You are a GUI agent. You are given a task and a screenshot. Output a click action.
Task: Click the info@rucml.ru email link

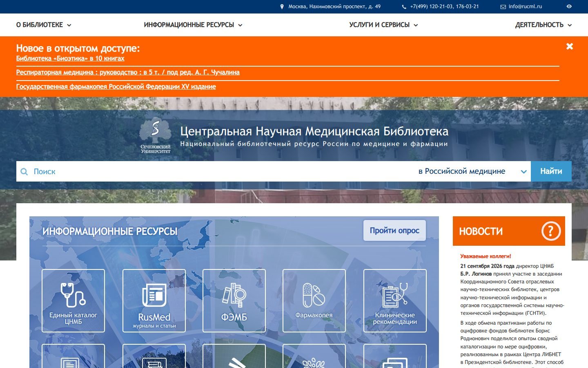(x=525, y=7)
